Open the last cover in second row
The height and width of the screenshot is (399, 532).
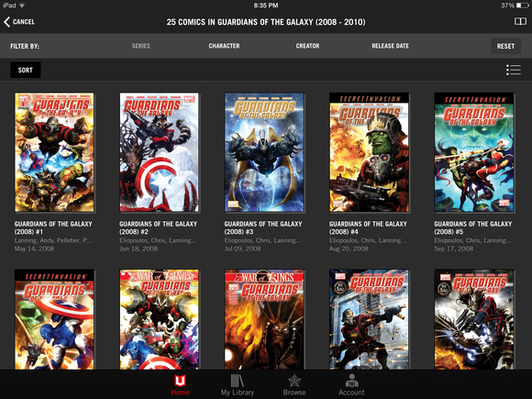point(474,319)
